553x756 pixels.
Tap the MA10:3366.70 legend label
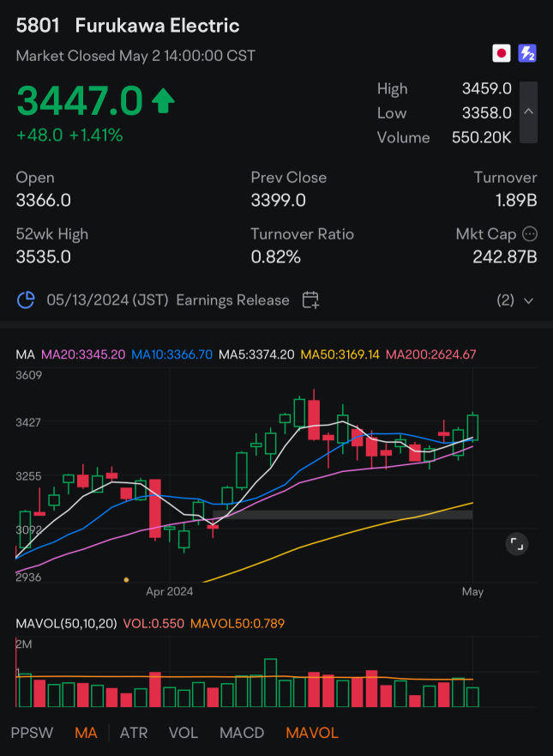[x=172, y=355]
